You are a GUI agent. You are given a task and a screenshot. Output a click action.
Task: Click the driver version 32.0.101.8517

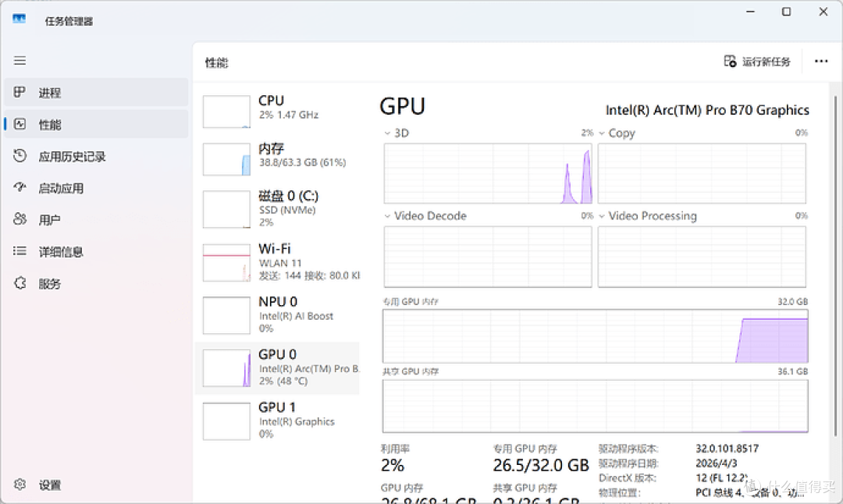727,449
